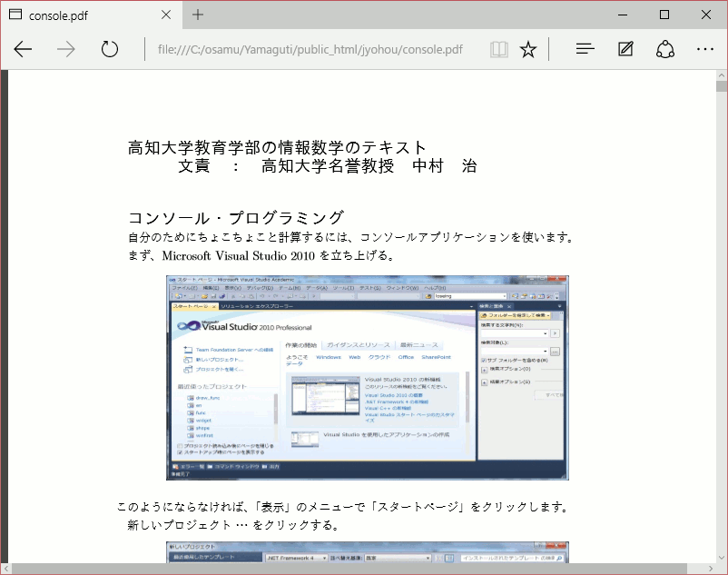This screenshot has width=728, height=575.
Task: Open a new tab with plus button
Action: coord(198,15)
